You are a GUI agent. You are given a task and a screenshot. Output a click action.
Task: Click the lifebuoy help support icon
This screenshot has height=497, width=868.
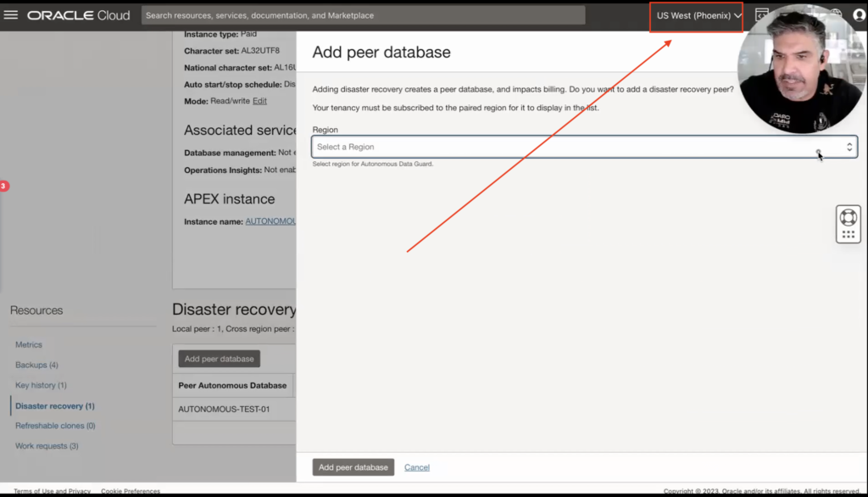pyautogui.click(x=848, y=216)
